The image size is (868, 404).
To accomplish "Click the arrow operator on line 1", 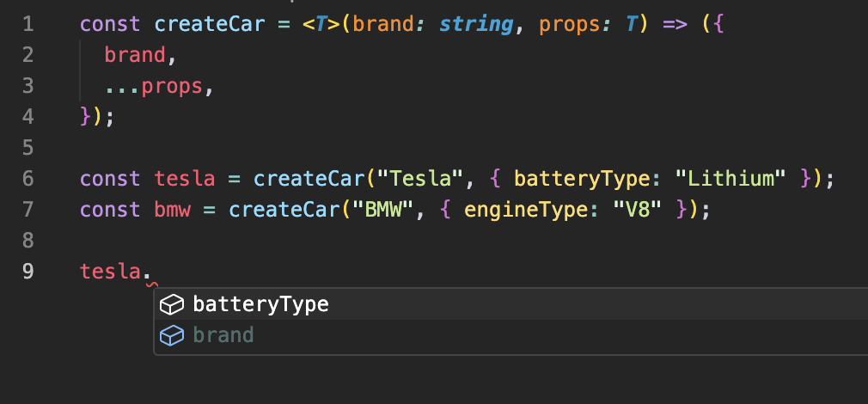I will (675, 24).
